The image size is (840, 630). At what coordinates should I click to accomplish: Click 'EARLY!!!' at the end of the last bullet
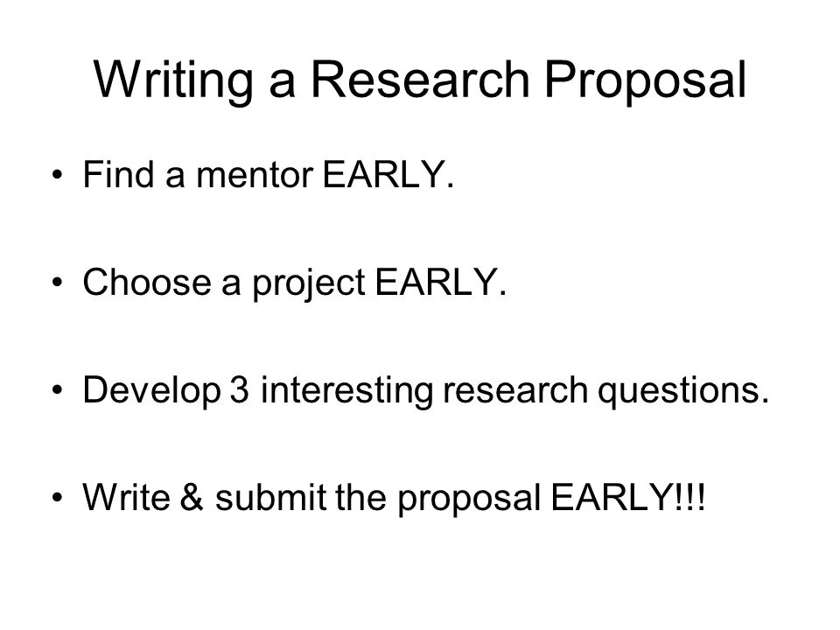(628, 497)
